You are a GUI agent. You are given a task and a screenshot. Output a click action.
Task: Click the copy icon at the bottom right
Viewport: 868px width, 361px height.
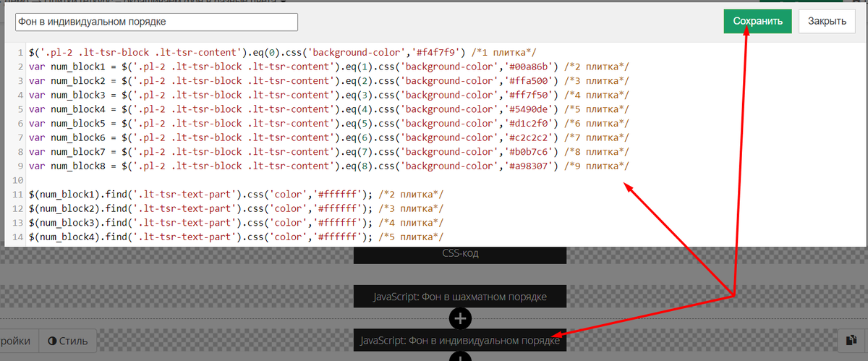point(852,340)
